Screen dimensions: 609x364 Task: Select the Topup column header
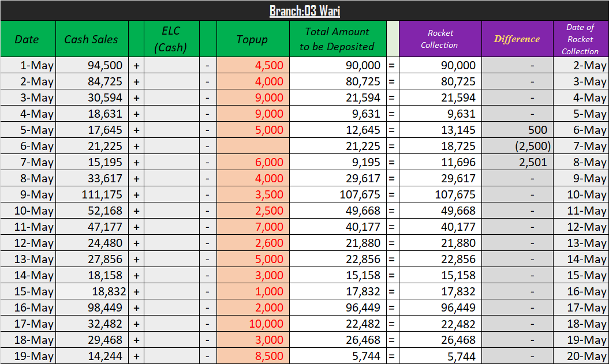tap(253, 39)
